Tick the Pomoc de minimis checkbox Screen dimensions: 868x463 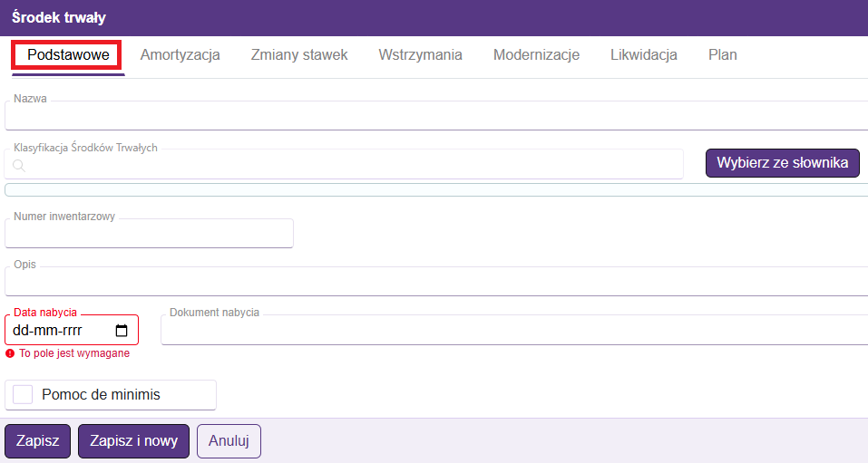pos(23,395)
